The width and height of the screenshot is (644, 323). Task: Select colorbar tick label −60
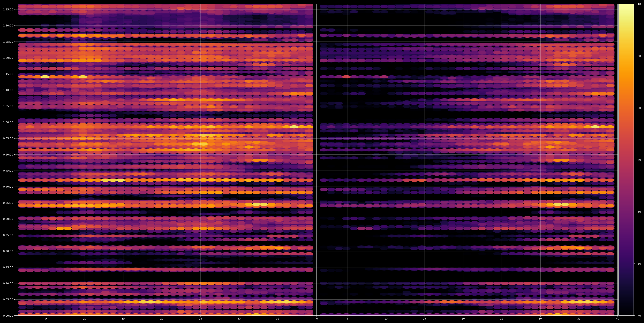(x=638, y=264)
